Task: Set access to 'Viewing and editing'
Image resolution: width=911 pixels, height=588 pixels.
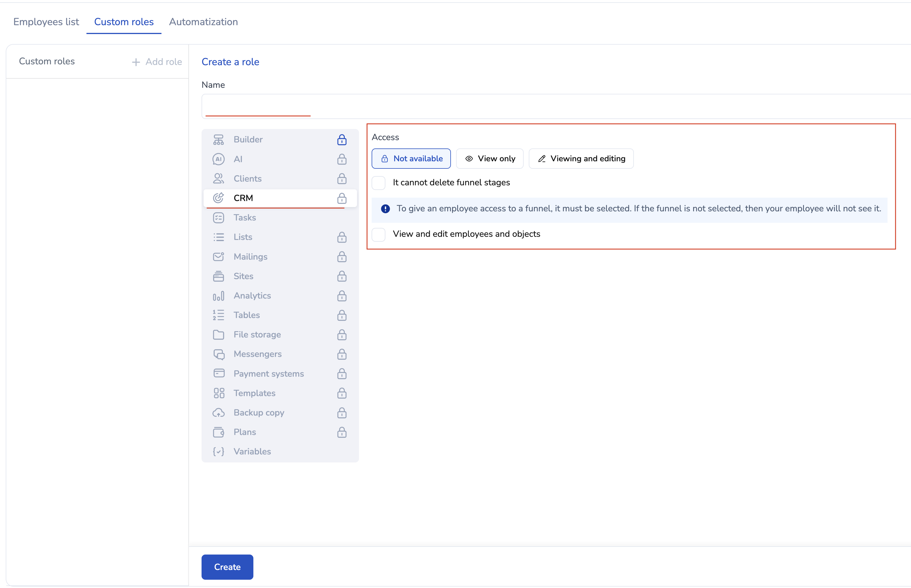Action: coord(581,158)
